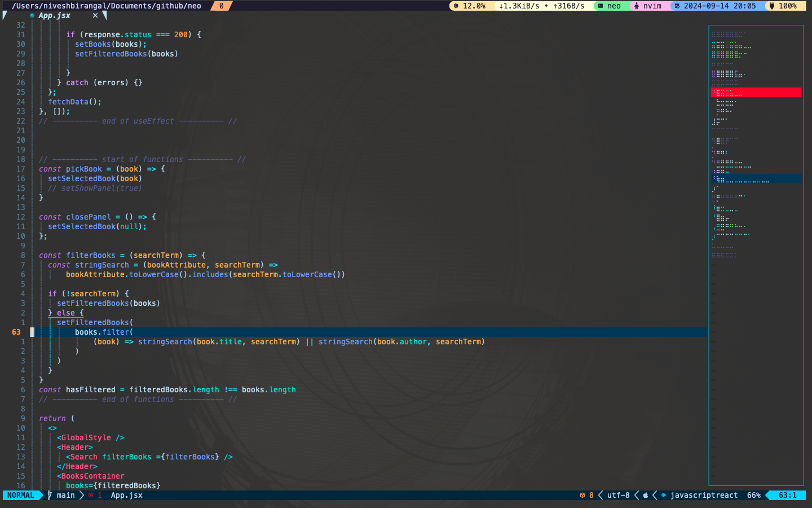Click on 'setFilteredBooks(' line before the highlighted line

95,323
